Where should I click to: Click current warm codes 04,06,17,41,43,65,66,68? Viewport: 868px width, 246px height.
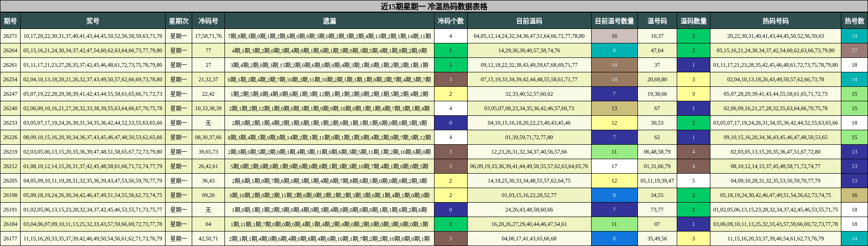click(x=529, y=239)
